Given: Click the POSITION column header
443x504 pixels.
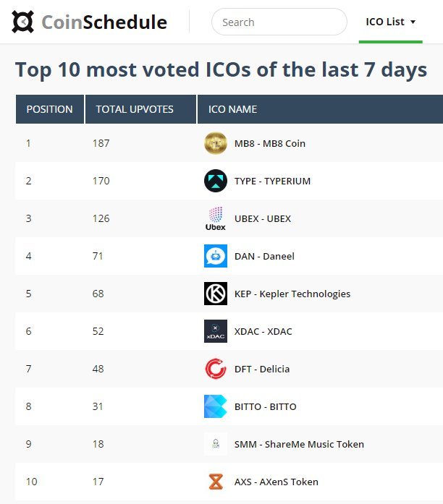Looking at the screenshot, I should click(x=50, y=109).
